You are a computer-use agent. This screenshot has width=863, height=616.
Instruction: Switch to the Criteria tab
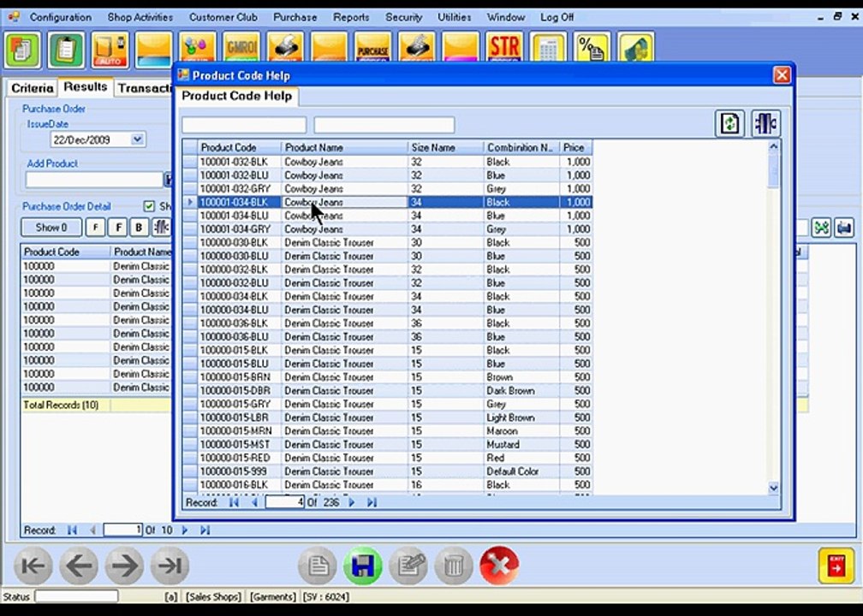(x=33, y=88)
